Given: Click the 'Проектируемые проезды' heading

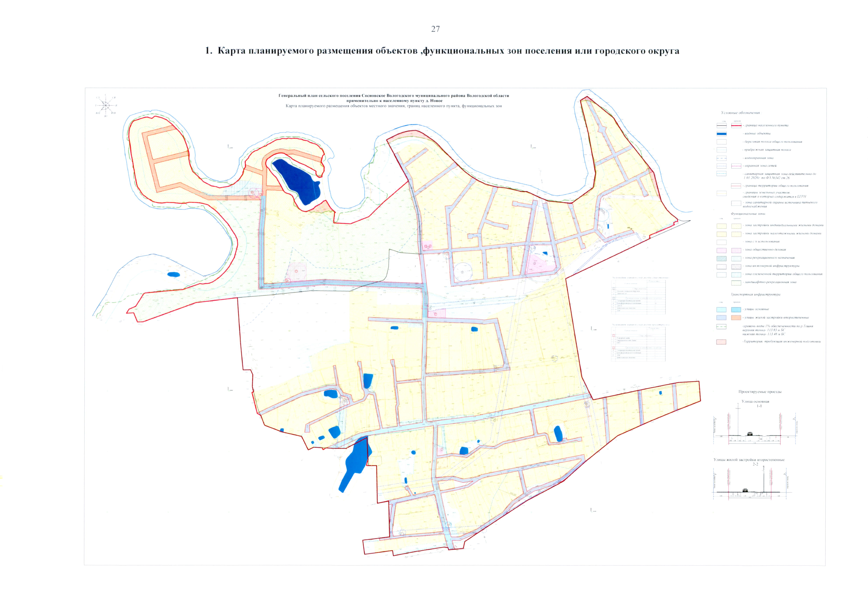Looking at the screenshot, I should pyautogui.click(x=759, y=392).
